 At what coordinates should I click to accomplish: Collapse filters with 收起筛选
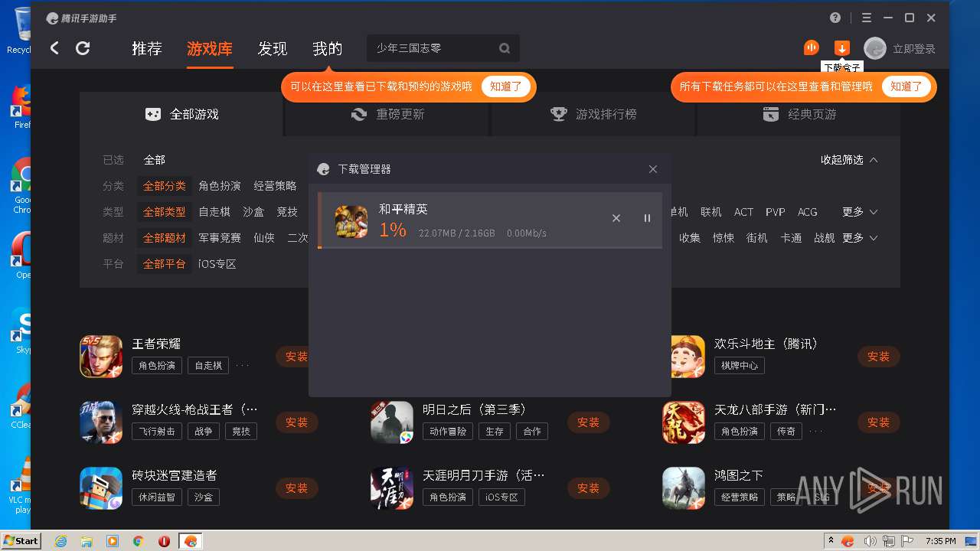pos(849,160)
